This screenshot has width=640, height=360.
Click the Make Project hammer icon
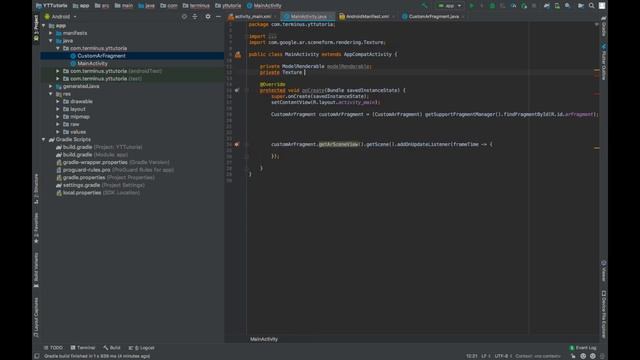(424, 6)
